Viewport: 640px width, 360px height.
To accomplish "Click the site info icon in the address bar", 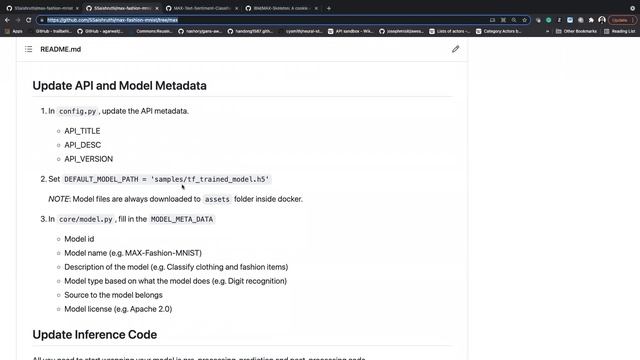I will coord(41,20).
